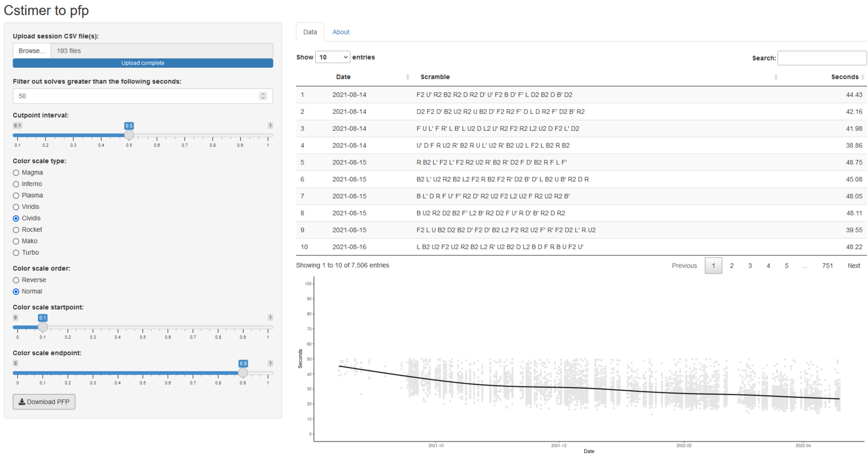
Task: Choose Reverse color scale order
Action: tap(16, 280)
